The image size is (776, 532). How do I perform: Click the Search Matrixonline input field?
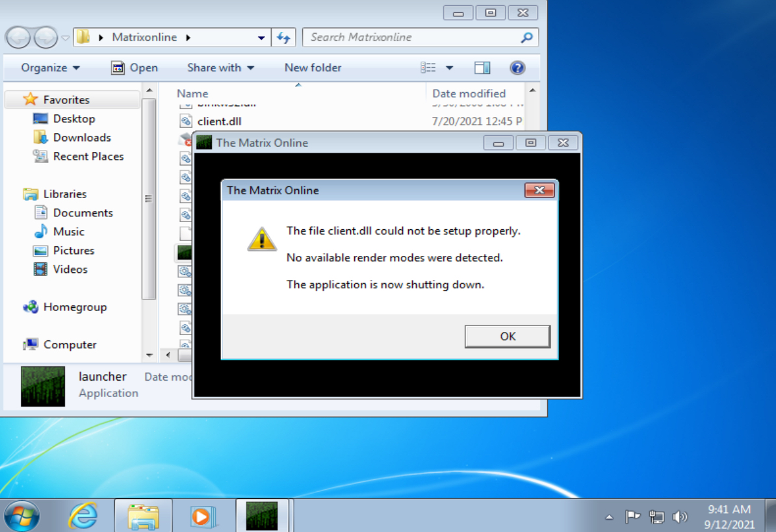[413, 37]
